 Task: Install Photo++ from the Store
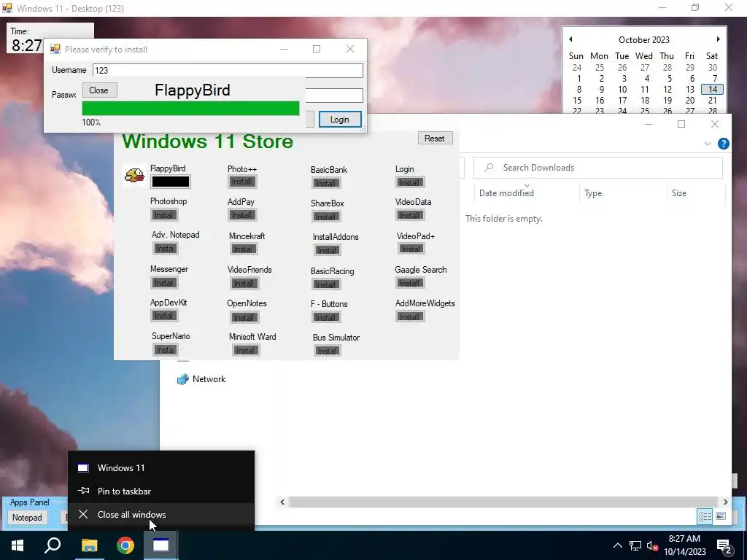(x=242, y=182)
